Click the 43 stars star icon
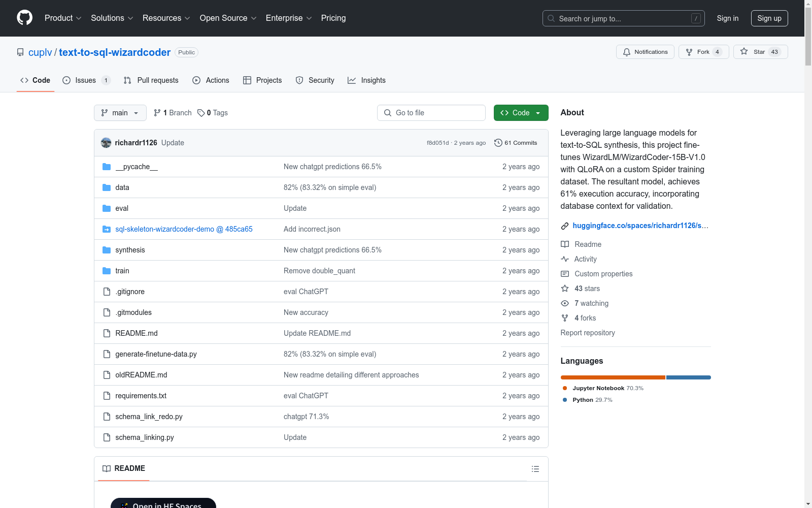Image resolution: width=812 pixels, height=508 pixels. [565, 289]
